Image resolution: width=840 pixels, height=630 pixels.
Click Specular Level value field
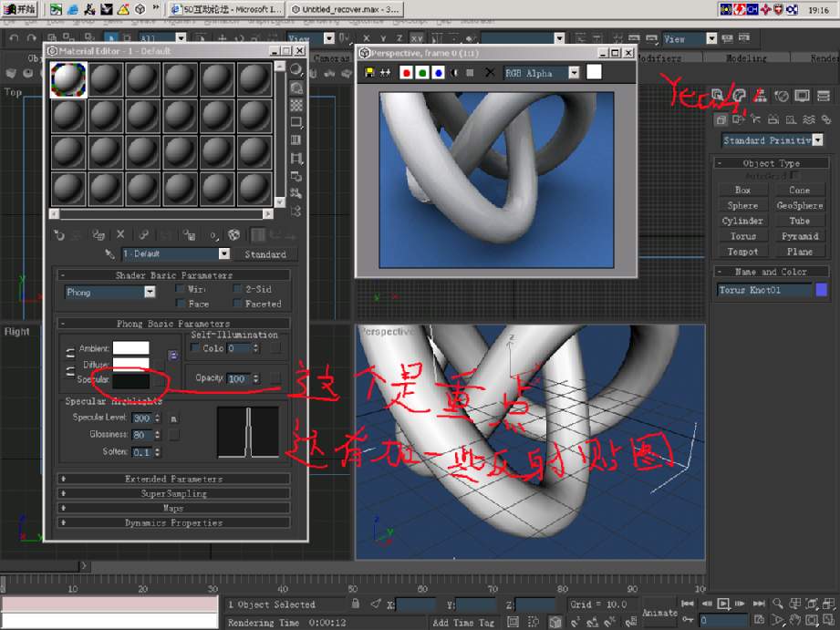pos(142,418)
